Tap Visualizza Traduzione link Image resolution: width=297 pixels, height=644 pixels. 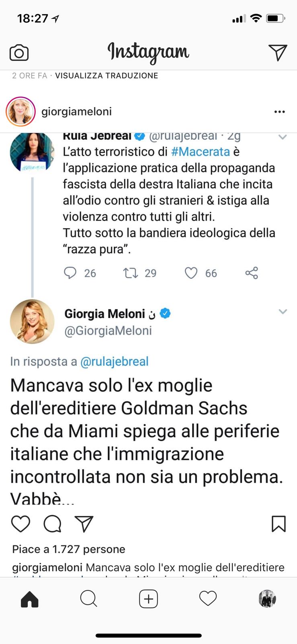[x=107, y=76]
